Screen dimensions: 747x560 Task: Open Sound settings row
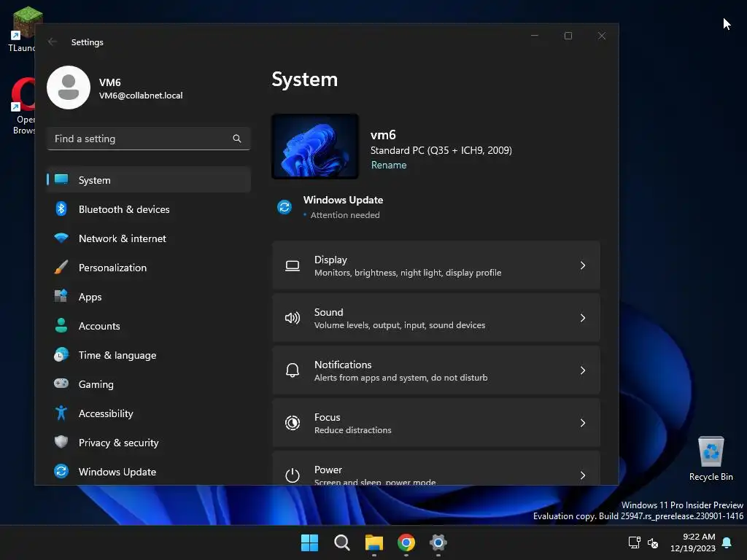point(436,318)
